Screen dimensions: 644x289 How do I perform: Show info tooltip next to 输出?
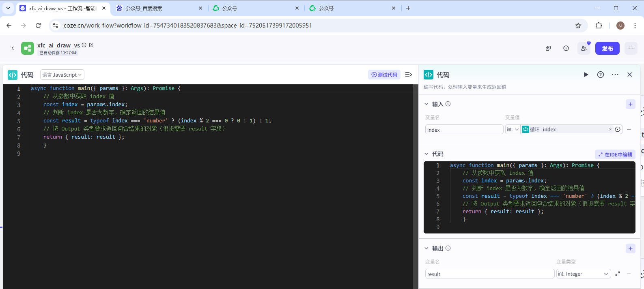(x=448, y=248)
